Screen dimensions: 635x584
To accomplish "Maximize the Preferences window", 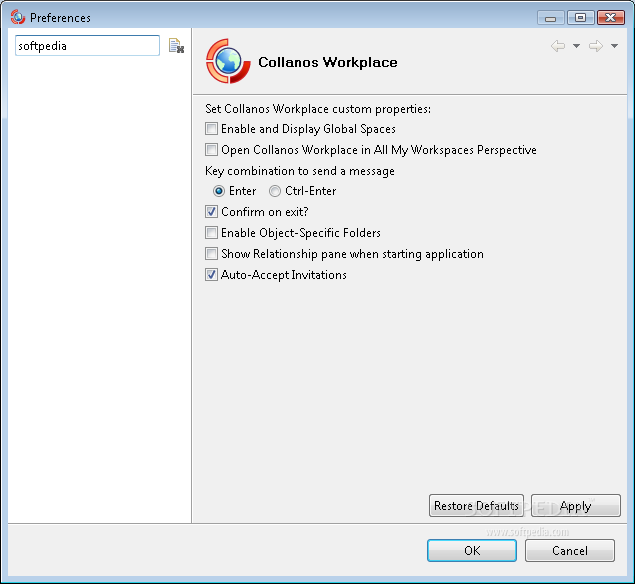I will [580, 18].
